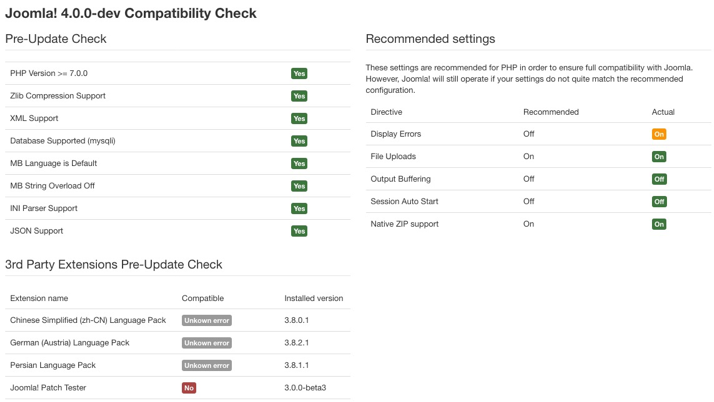Click installed version 3.0.0-beta3
Image resolution: width=714 pixels, height=402 pixels.
(305, 388)
